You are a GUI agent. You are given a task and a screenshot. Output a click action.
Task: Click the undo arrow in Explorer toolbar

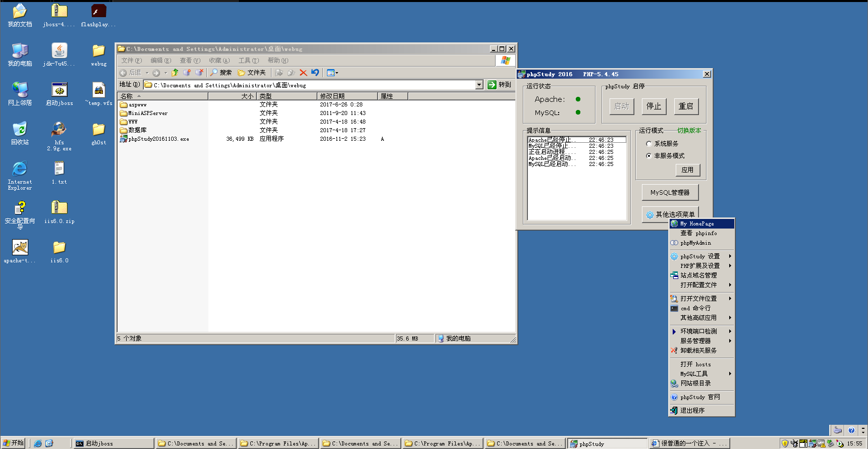pyautogui.click(x=315, y=73)
